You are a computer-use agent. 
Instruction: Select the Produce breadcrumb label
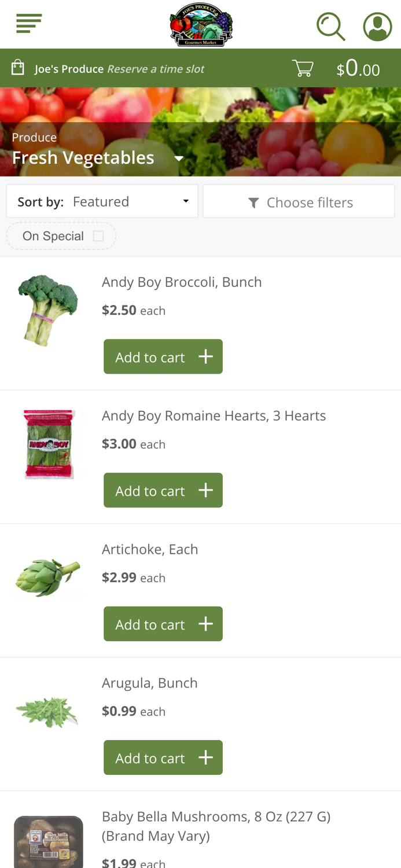point(34,137)
